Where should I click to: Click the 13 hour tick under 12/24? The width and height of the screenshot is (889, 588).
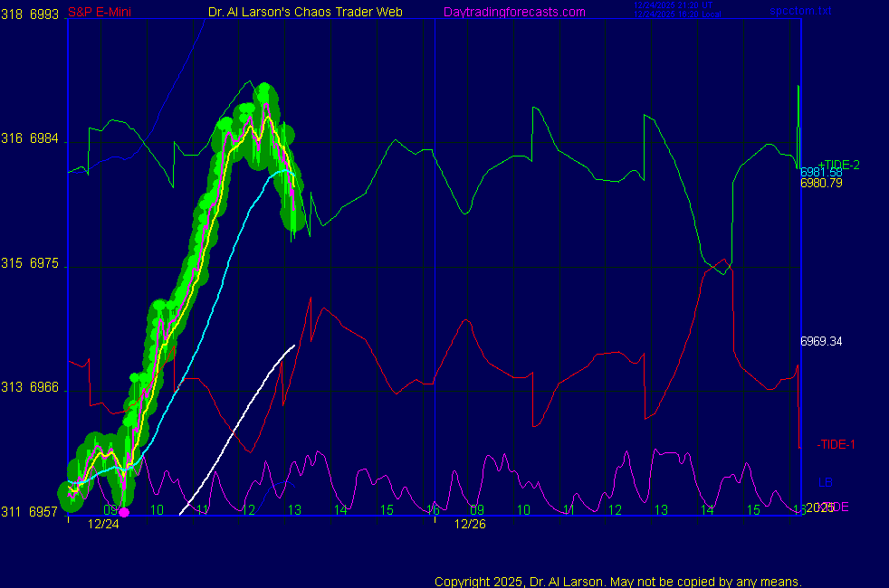[294, 510]
